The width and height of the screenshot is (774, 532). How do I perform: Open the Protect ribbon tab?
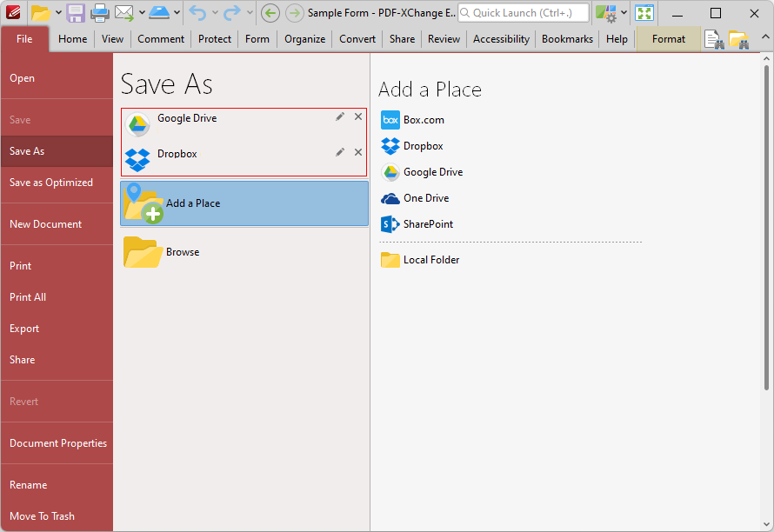pyautogui.click(x=215, y=39)
